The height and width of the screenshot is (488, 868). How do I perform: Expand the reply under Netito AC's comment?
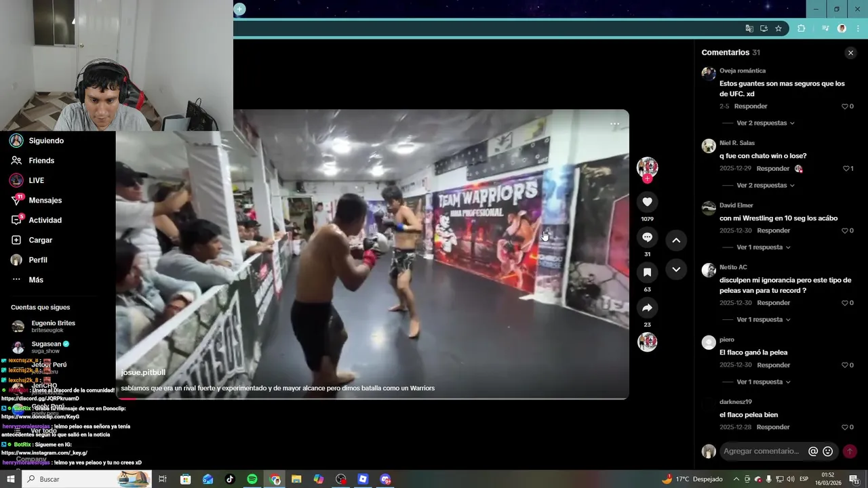(x=763, y=319)
